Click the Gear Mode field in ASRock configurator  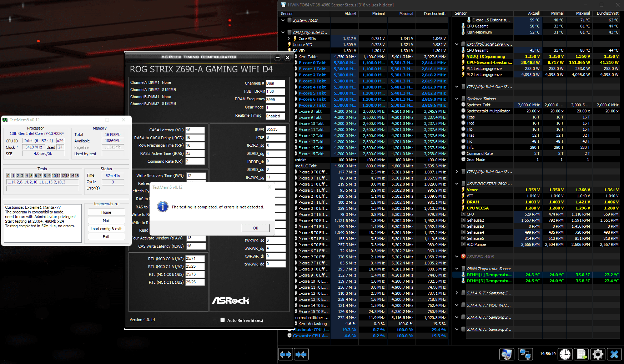(275, 108)
